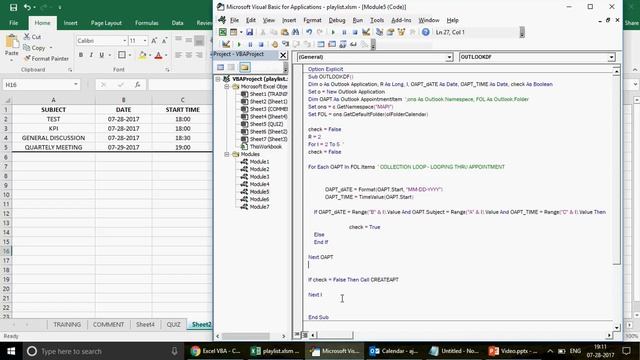
Task: Collapse the Modules folder node
Action: pyautogui.click(x=227, y=154)
